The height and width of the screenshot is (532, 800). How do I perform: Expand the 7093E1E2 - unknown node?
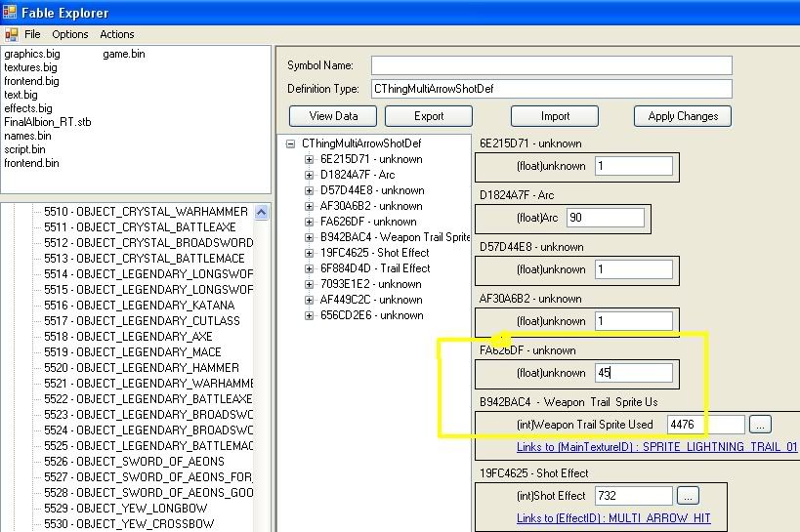[x=309, y=284]
